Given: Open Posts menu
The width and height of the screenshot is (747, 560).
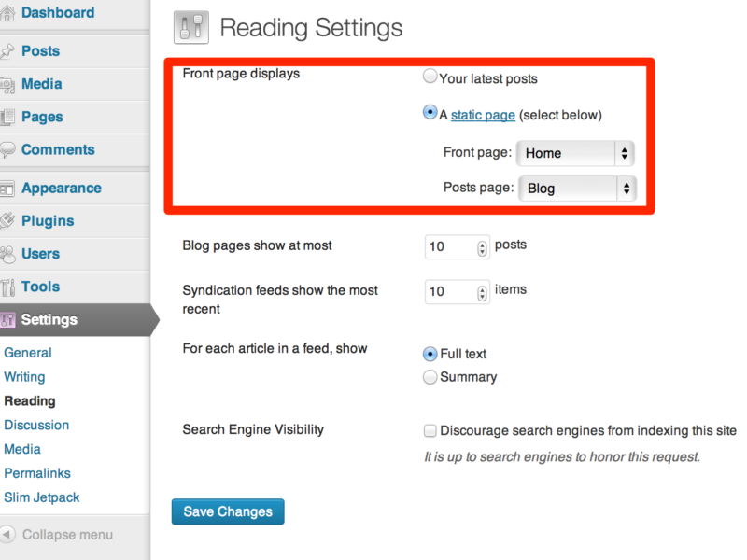Looking at the screenshot, I should (40, 51).
